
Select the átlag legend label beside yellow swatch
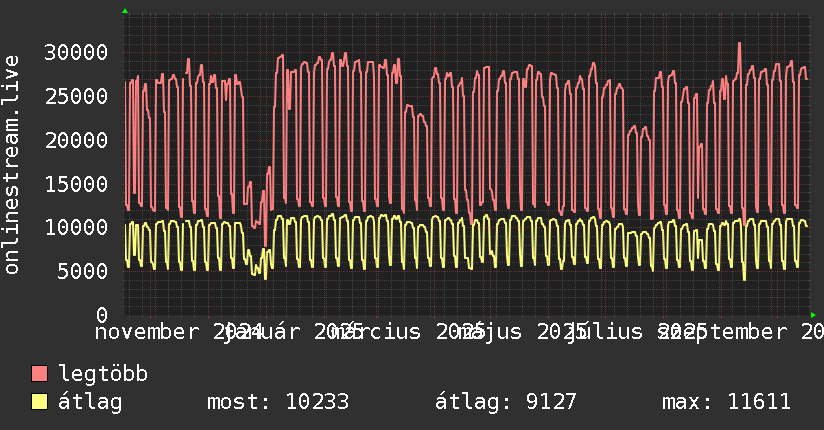(90, 402)
